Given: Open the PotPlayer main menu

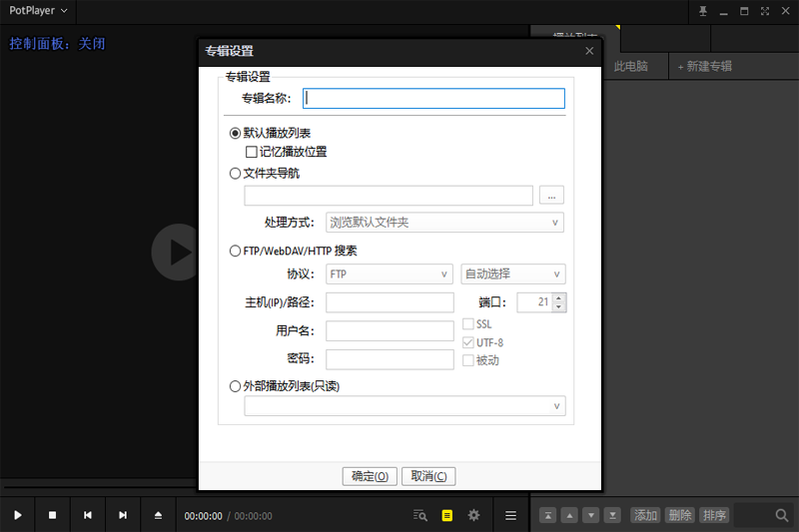Looking at the screenshot, I should click(x=38, y=11).
